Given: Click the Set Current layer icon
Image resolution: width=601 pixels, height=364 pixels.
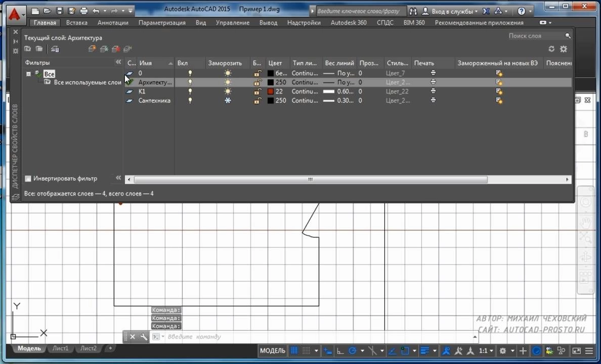Looking at the screenshot, I should (127, 49).
